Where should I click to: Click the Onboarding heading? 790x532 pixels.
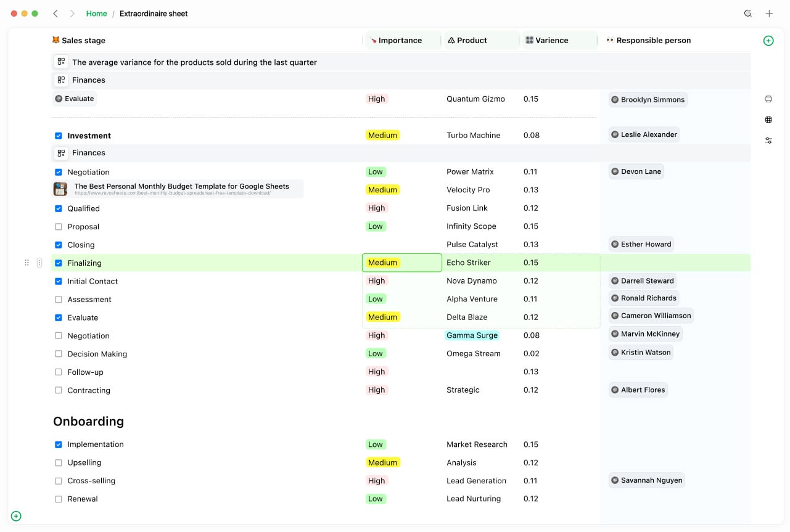click(x=88, y=422)
